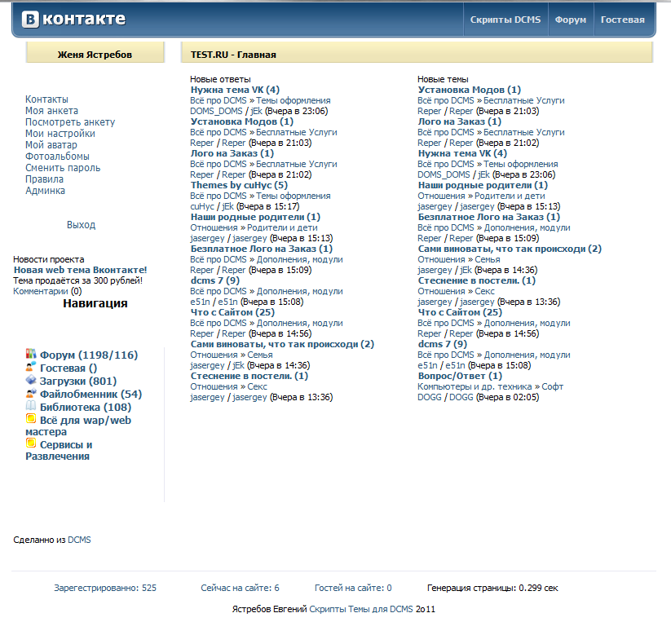Open Библиотека (108) navigation link
Screen dimensions: 671x644
[86, 408]
